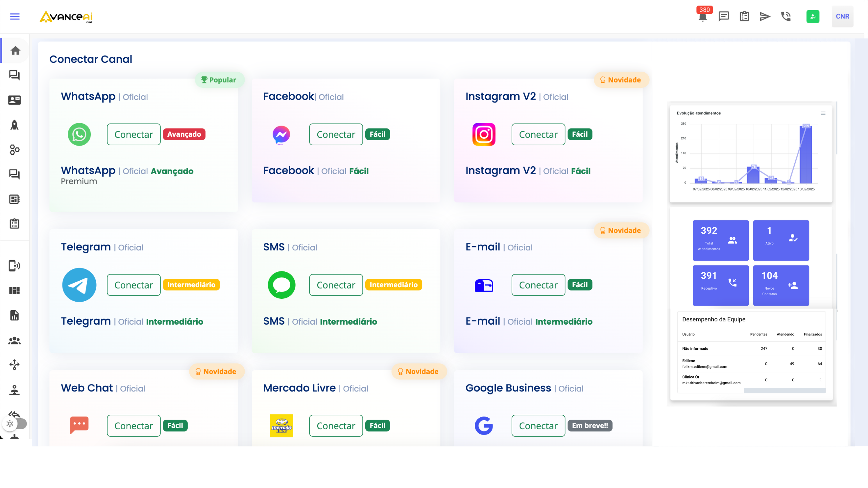Open the contact card icon in sidebar
The height and width of the screenshot is (488, 868).
[14, 100]
